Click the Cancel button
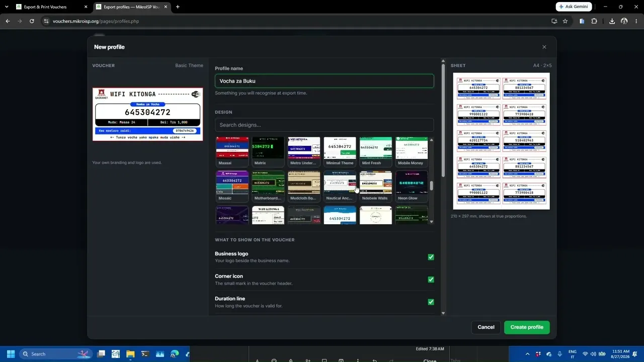The image size is (644, 362). click(486, 327)
